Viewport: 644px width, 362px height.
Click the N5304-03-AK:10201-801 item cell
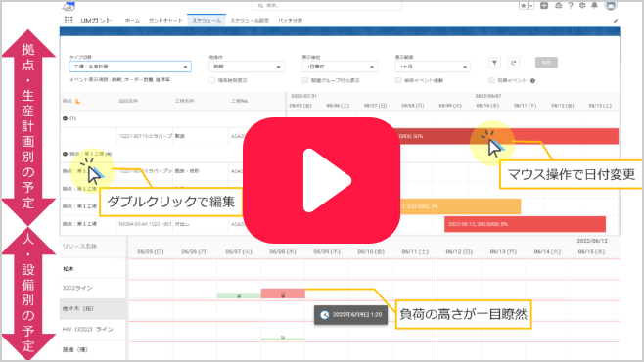point(145,224)
